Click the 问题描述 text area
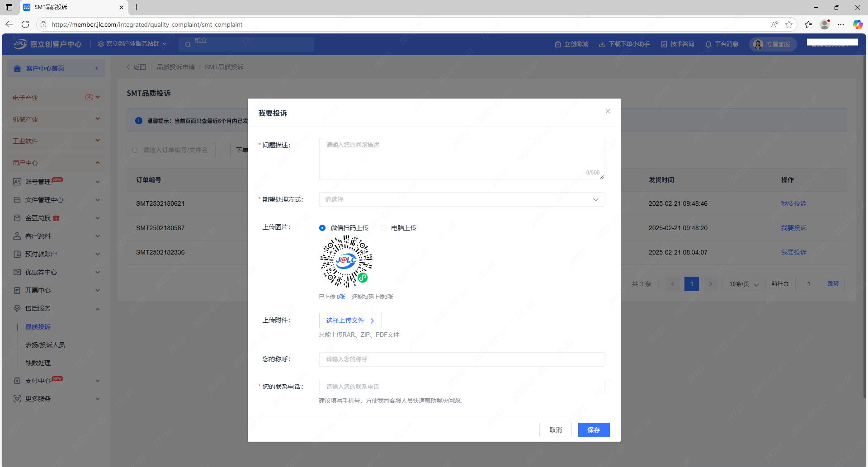This screenshot has height=467, width=868. click(462, 159)
